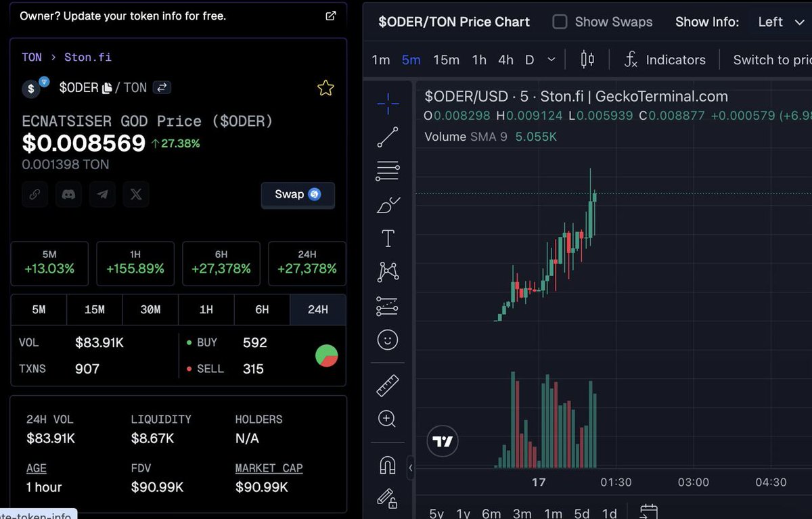
Task: Select the 5M stats tab
Action: point(39,309)
